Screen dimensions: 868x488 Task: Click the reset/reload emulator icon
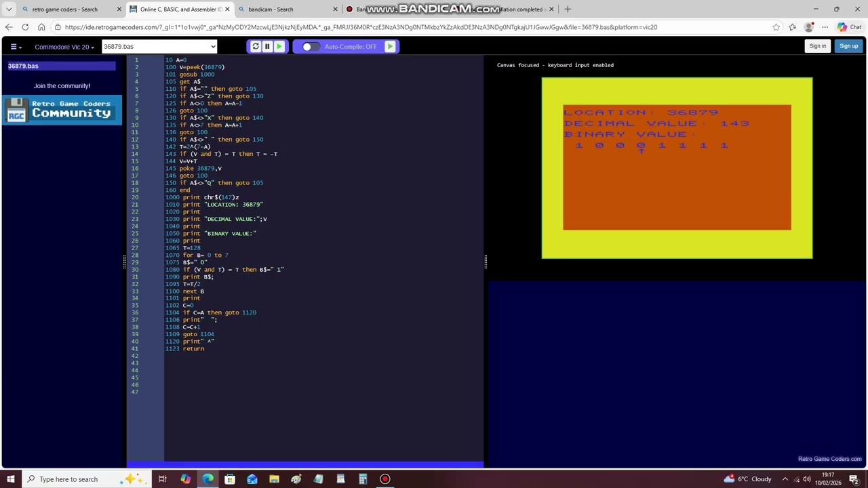[255, 47]
